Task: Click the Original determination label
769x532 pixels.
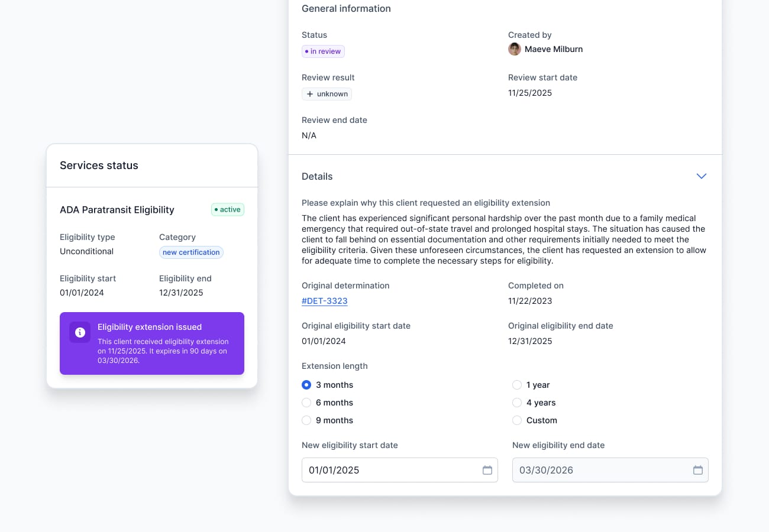Action: tap(345, 286)
